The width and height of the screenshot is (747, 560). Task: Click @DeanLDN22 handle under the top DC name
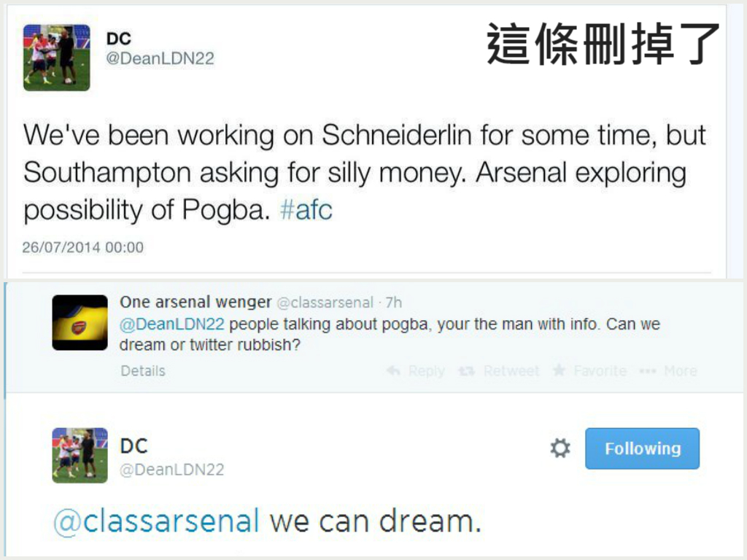click(160, 58)
